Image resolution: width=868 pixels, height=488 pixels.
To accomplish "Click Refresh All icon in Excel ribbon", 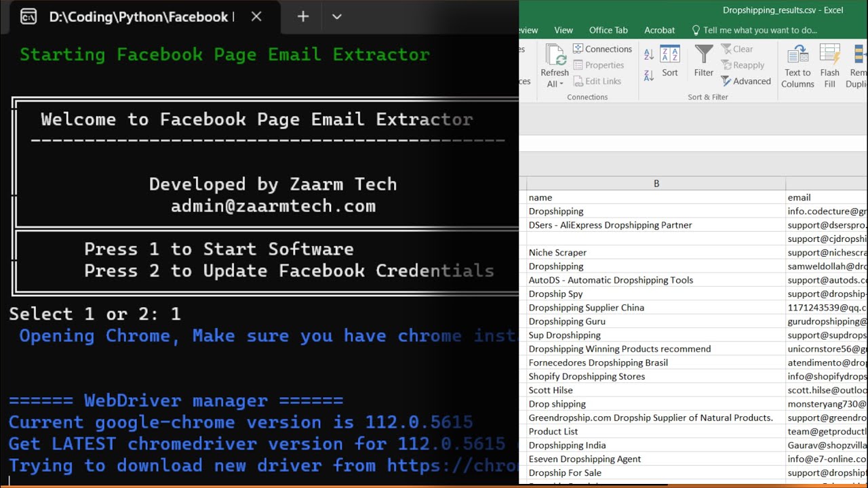I will pos(555,55).
